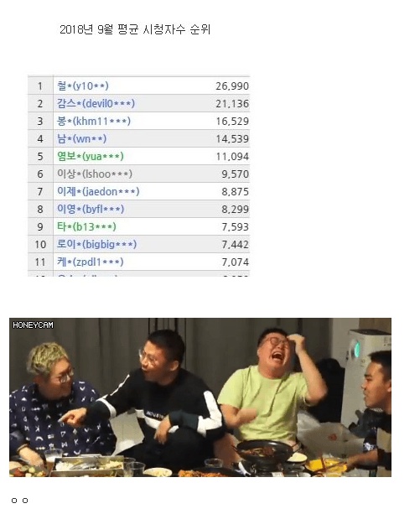The image size is (420, 519).
Task: Select the rank 5 number cell
Action: pyautogui.click(x=40, y=156)
